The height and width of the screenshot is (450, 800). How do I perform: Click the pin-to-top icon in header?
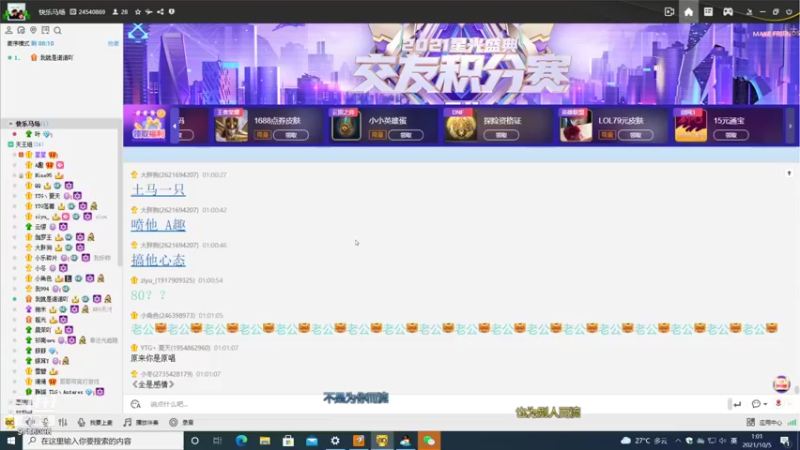[x=749, y=12]
